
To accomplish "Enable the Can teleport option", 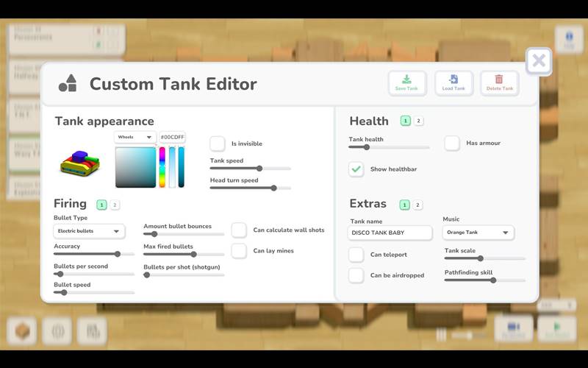I will tap(356, 255).
